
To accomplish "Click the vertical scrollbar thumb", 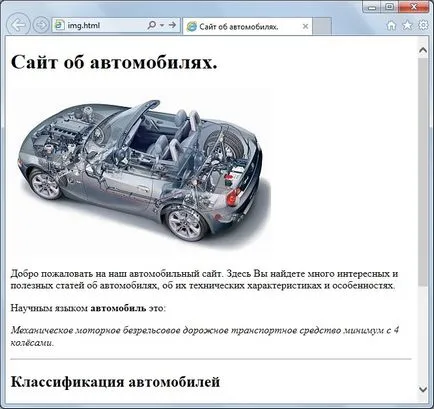I will (423, 172).
